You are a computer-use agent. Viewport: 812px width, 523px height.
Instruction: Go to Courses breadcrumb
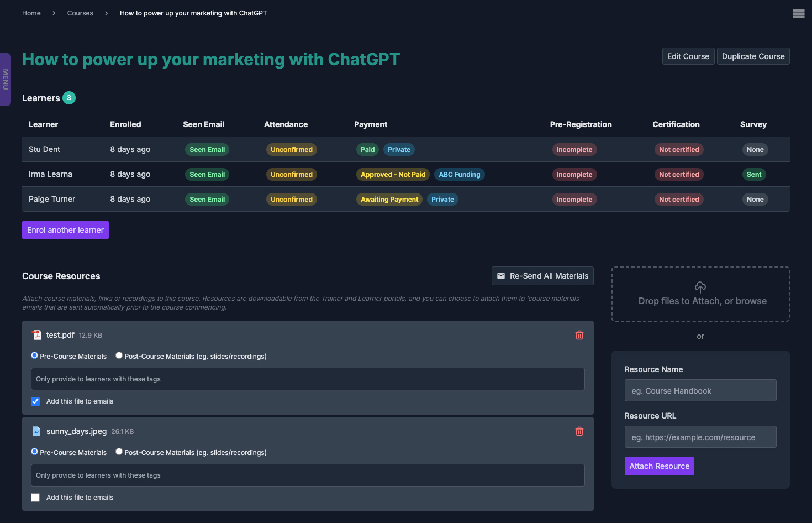[x=80, y=13]
